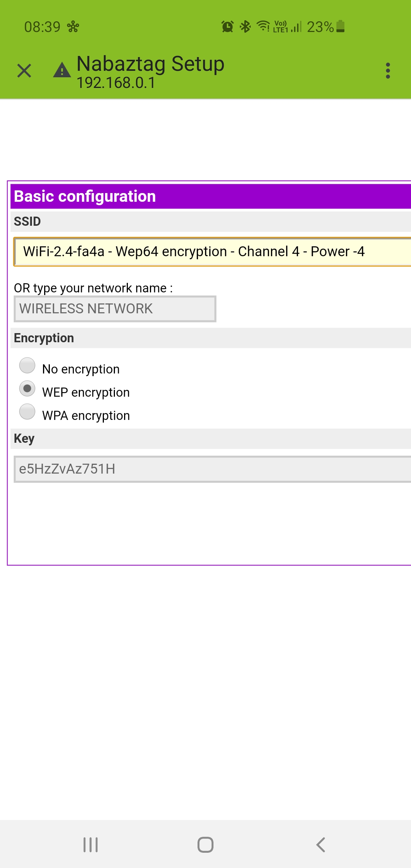Tap the Nabaztag Setup page title
Viewport: 411px width, 868px height.
coord(150,64)
